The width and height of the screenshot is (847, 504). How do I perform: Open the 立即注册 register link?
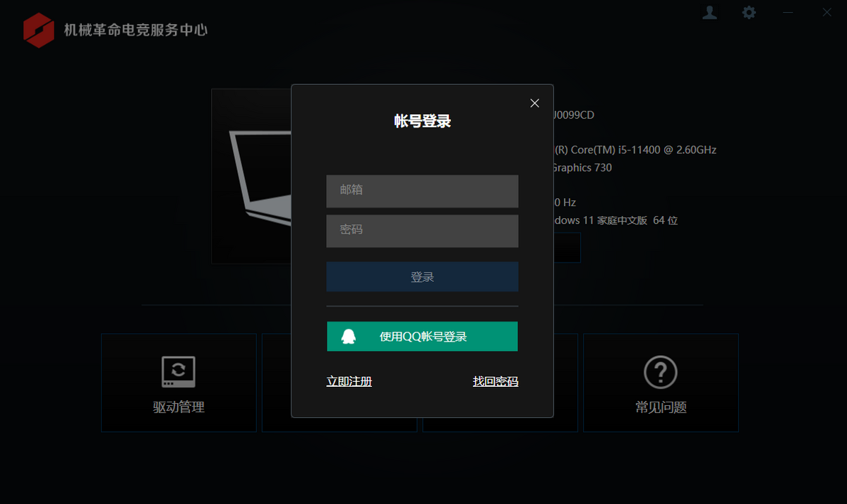pos(349,381)
